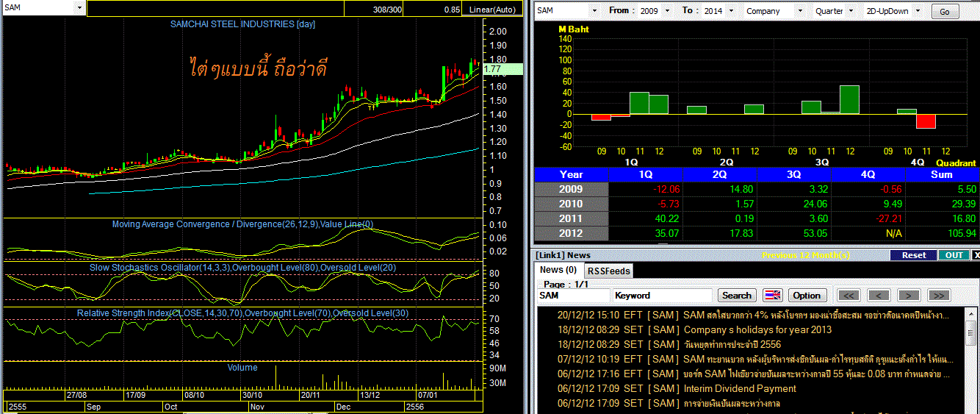Click the Relative Strength Index title

(x=242, y=313)
